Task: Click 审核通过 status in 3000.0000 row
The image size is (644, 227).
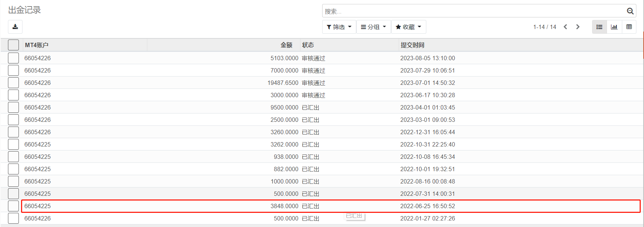Action: click(x=313, y=95)
